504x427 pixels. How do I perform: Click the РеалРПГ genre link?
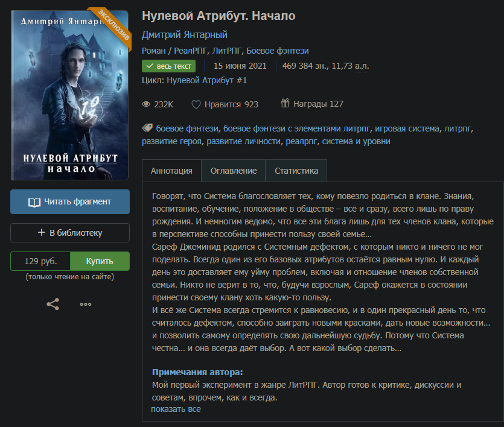[190, 51]
